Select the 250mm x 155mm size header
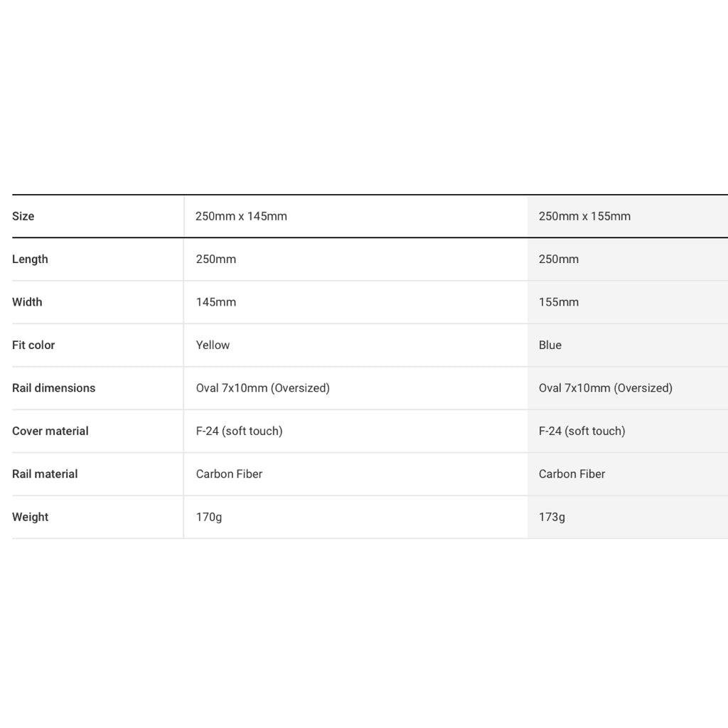728x728 pixels. tap(584, 216)
